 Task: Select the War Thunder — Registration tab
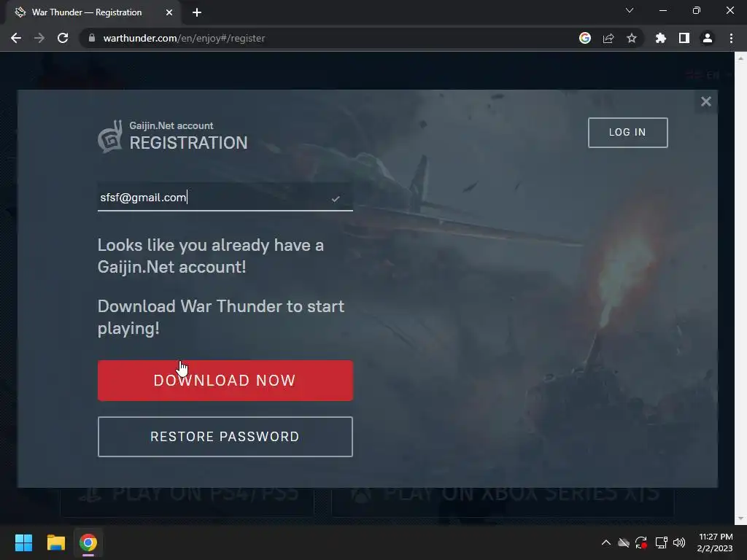point(93,12)
